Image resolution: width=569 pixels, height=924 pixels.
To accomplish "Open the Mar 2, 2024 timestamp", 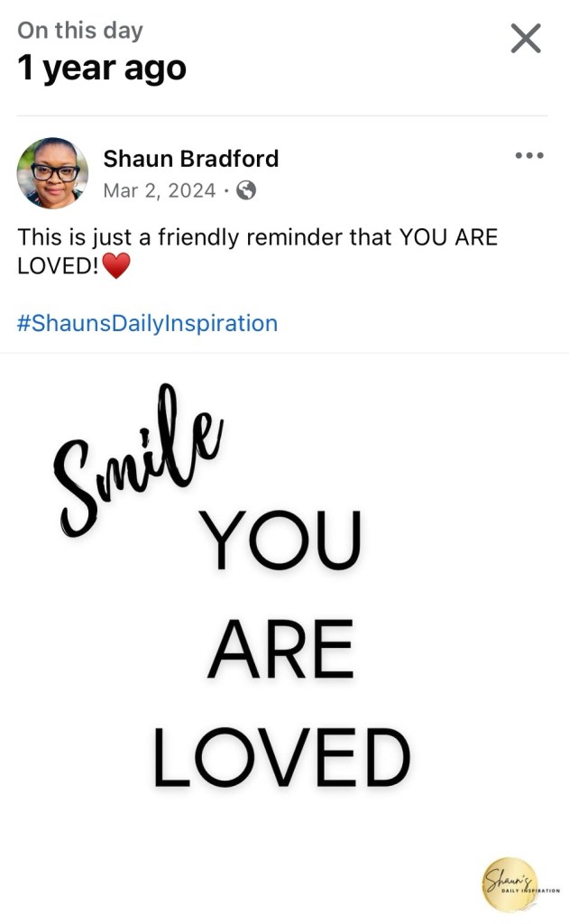I will [x=160, y=190].
